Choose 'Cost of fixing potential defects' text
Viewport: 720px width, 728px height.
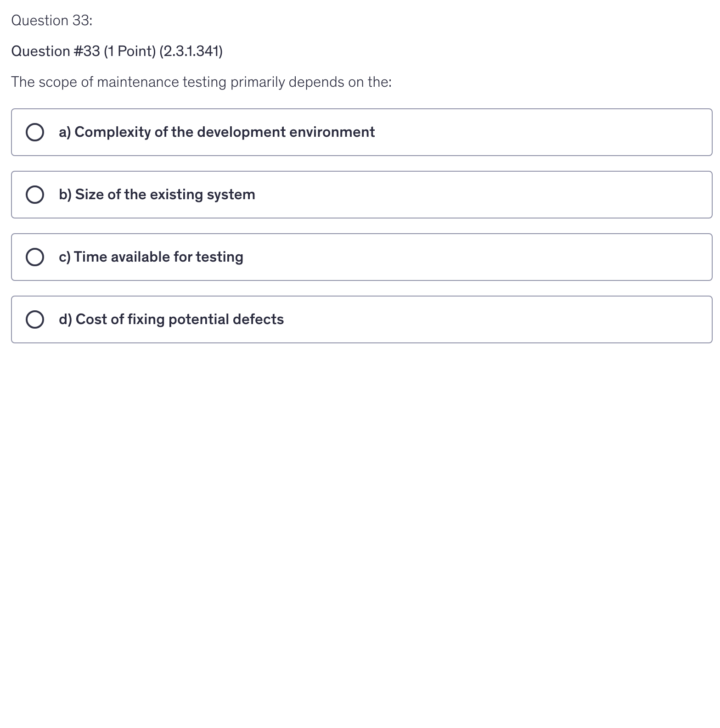click(x=180, y=319)
